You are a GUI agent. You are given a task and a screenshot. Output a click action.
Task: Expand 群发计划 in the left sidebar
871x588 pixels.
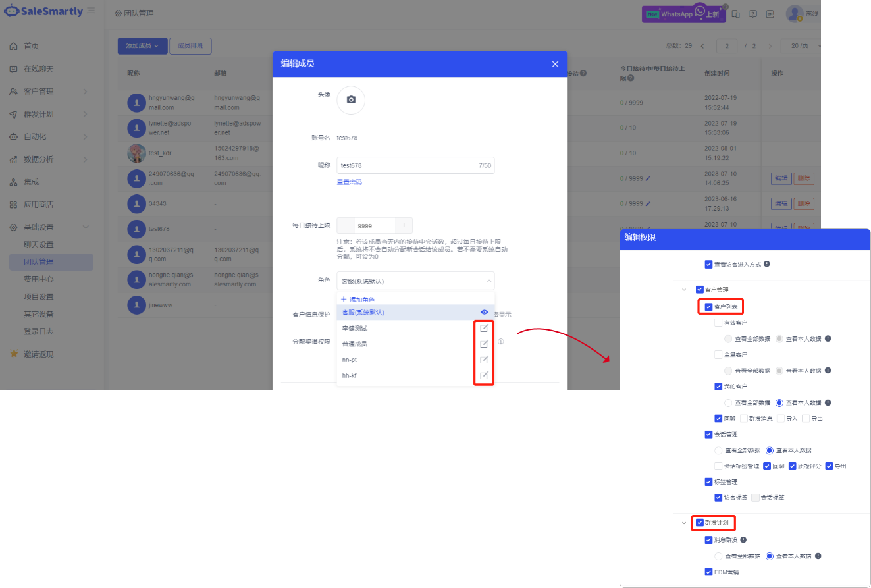pos(85,115)
